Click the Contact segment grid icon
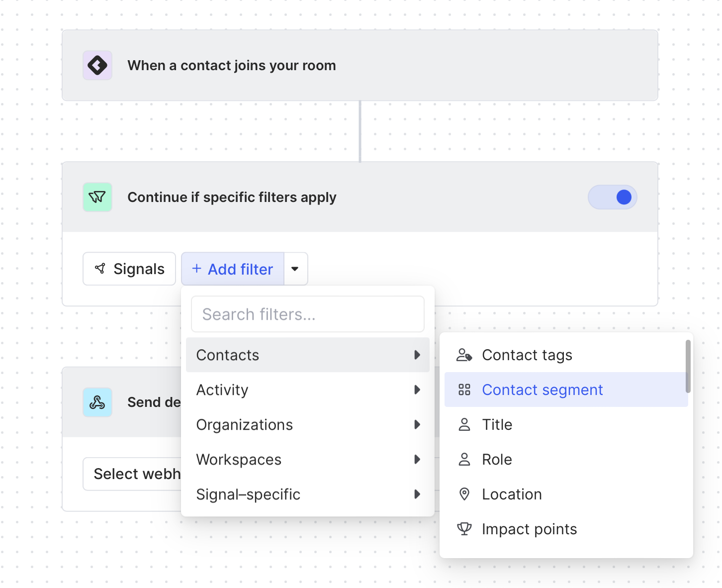 coord(464,390)
